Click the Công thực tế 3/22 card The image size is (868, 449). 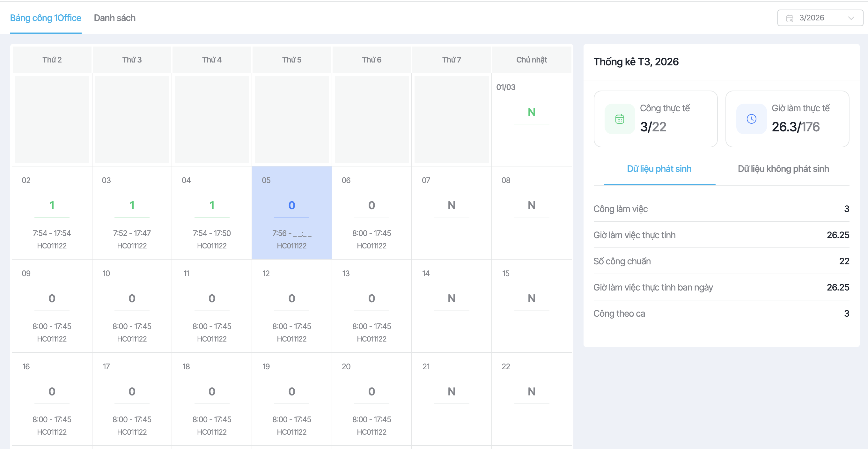pyautogui.click(x=655, y=119)
